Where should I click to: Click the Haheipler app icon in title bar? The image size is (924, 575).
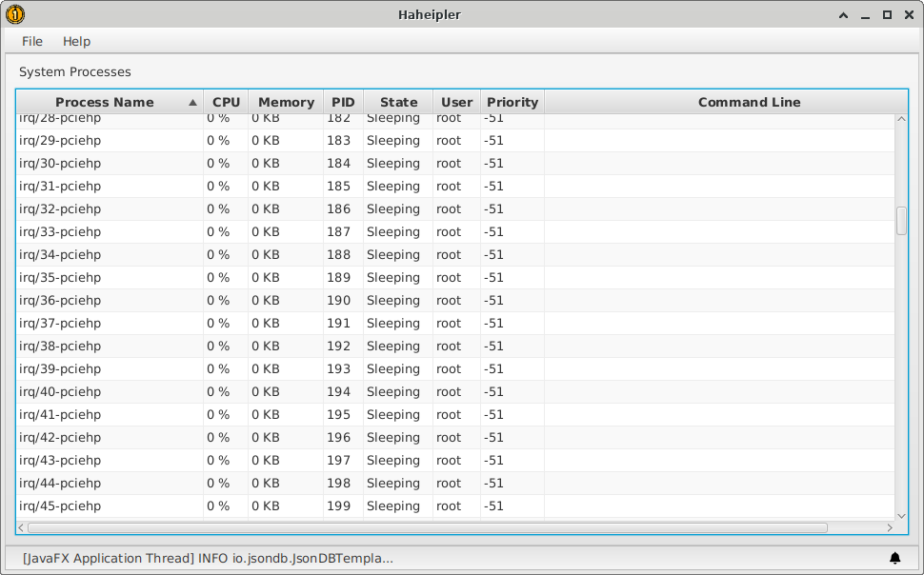click(15, 14)
